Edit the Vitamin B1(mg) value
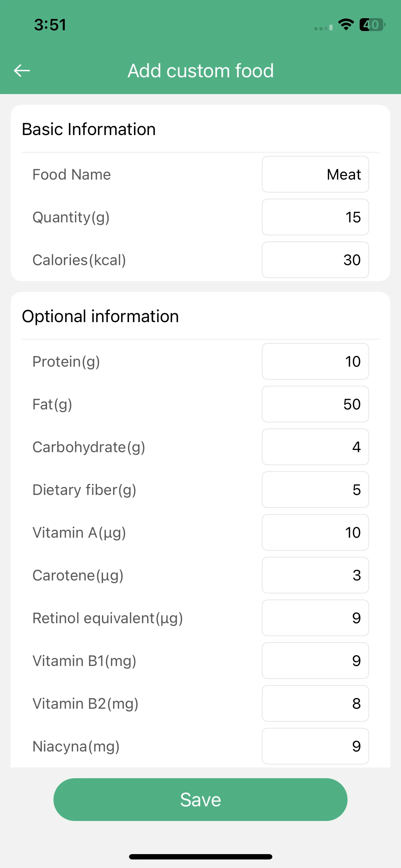 [315, 661]
